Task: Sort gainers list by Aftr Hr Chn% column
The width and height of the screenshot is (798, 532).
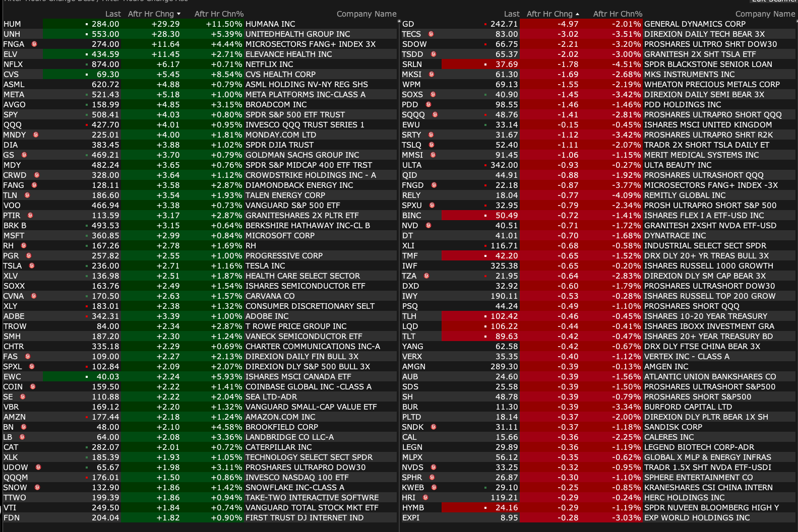Action: pyautogui.click(x=219, y=14)
